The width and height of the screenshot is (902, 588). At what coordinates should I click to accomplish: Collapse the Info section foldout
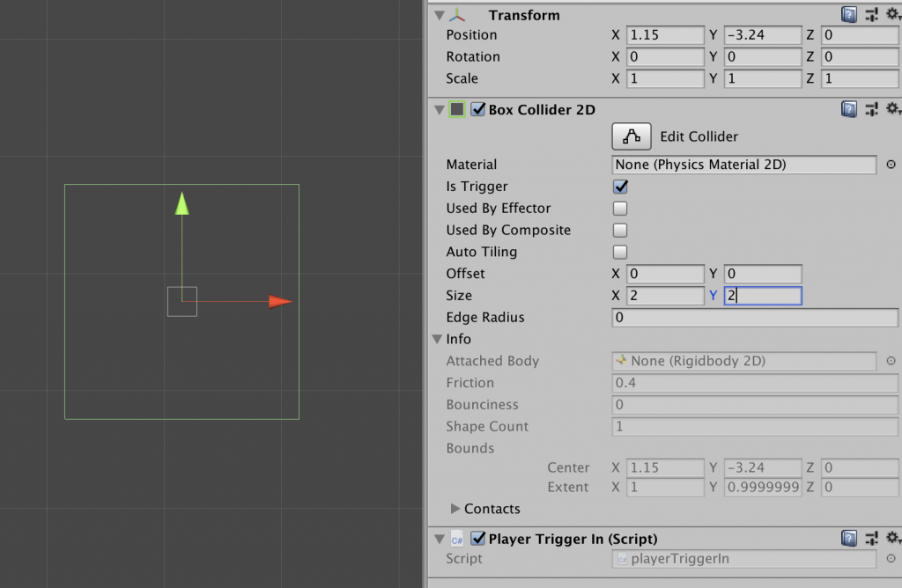coord(437,339)
